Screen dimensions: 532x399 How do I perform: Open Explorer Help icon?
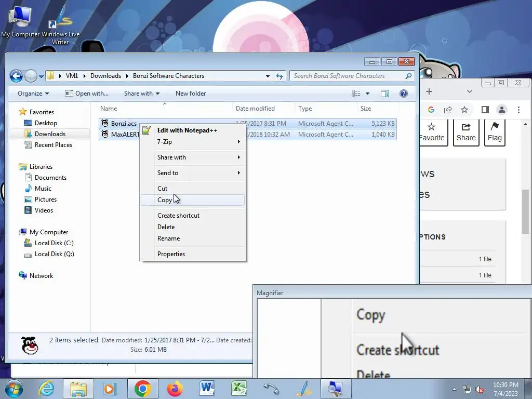click(403, 94)
